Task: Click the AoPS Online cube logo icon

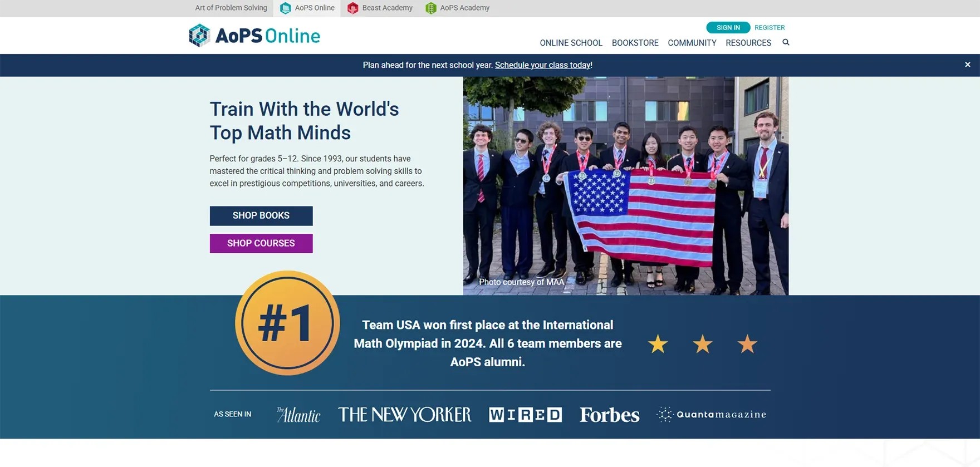Action: tap(199, 36)
